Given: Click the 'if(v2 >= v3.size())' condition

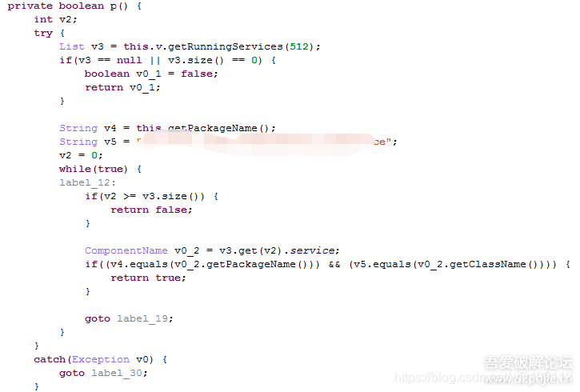Looking at the screenshot, I should pos(145,196).
